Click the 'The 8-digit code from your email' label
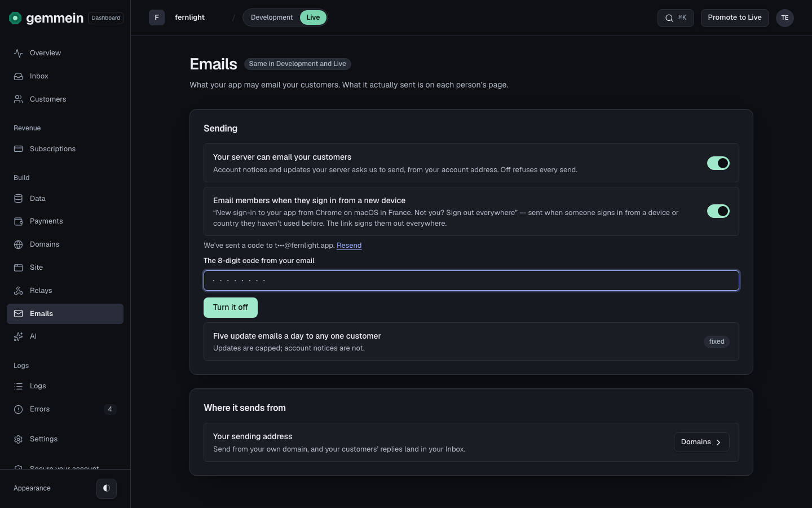812x508 pixels. click(259, 261)
